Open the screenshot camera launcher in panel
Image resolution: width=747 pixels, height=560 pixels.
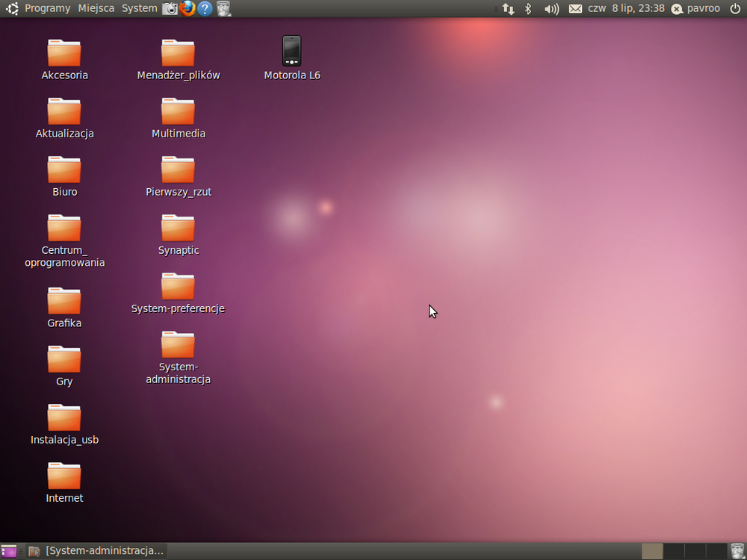point(170,8)
